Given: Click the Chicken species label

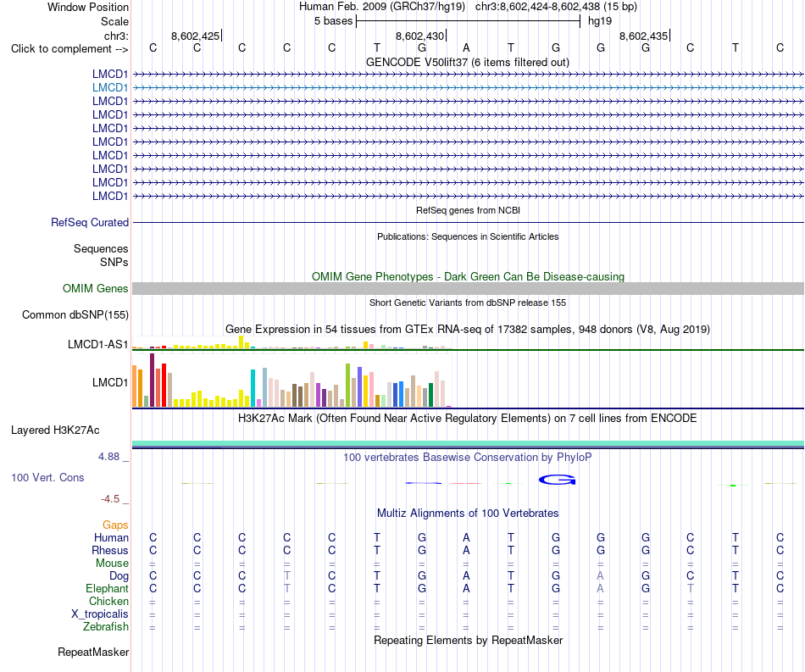Looking at the screenshot, I should tap(108, 601).
